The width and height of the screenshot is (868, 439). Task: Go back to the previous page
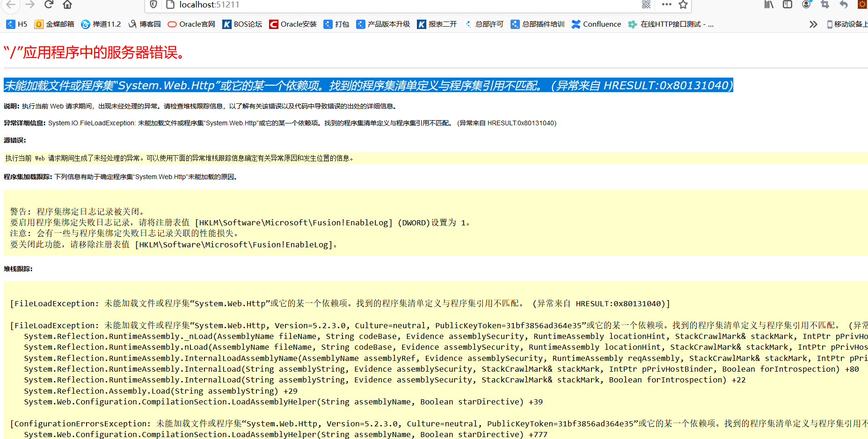11,5
